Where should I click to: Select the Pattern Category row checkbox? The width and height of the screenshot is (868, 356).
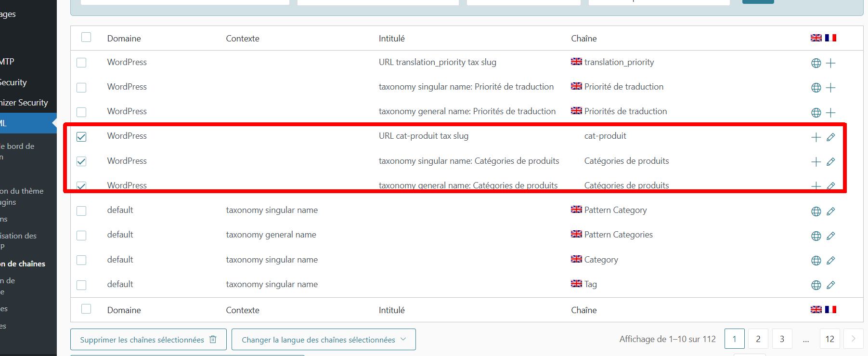pyautogui.click(x=81, y=211)
